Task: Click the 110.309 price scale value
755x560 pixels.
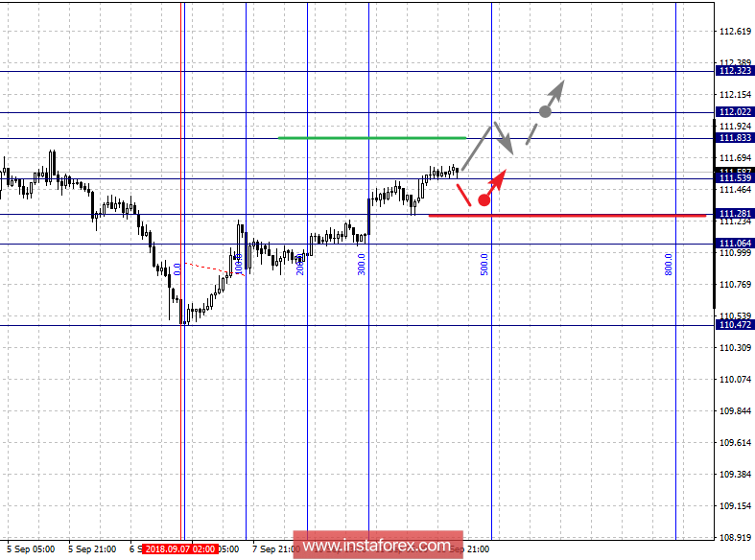Action: tap(735, 347)
